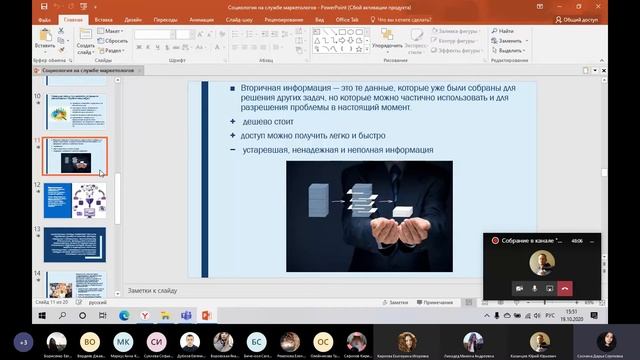Image resolution: width=640 pixels, height=360 pixels.
Task: Show hidden system tray icons
Action: (487, 316)
